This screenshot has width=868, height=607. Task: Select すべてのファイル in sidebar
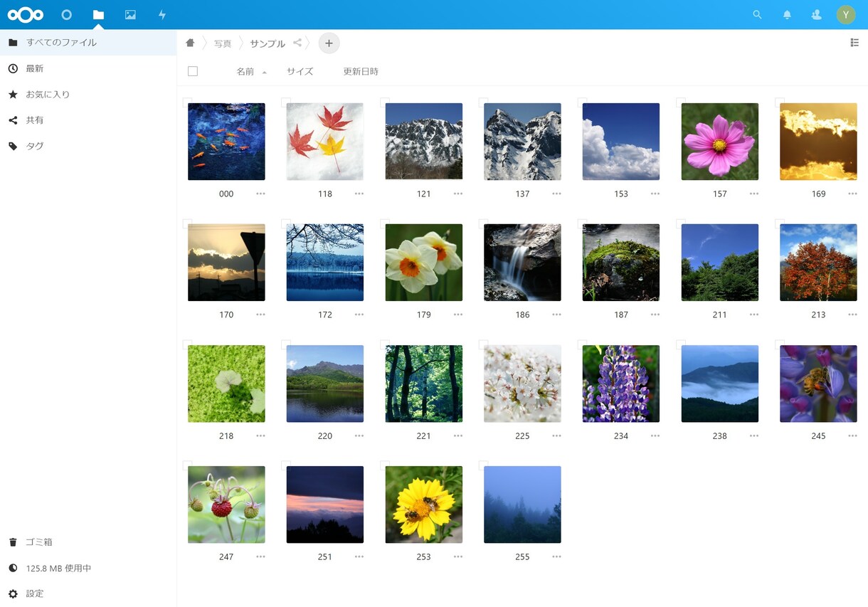click(88, 43)
